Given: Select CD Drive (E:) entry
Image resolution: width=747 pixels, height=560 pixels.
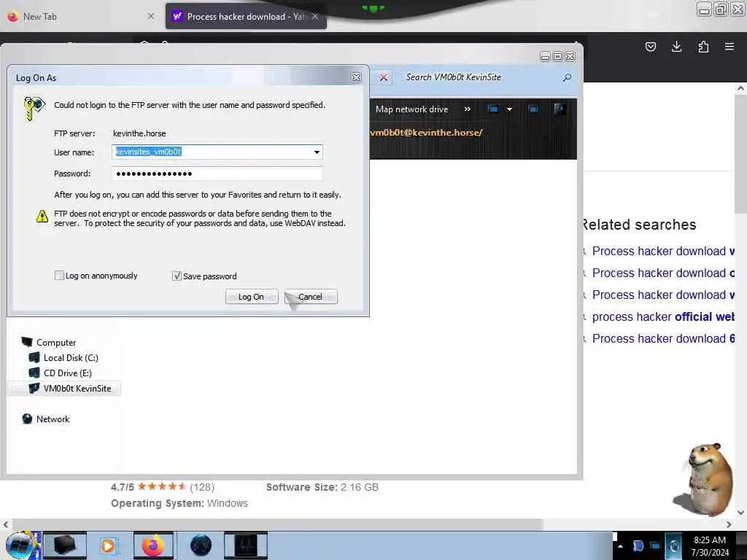Looking at the screenshot, I should [67, 373].
